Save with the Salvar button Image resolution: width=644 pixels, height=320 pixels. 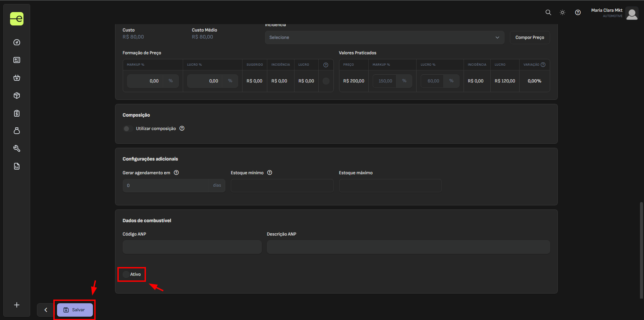point(75,310)
